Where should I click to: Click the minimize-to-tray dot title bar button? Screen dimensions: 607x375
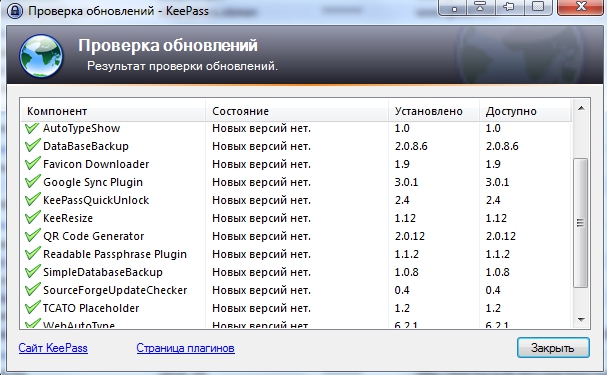(x=452, y=7)
